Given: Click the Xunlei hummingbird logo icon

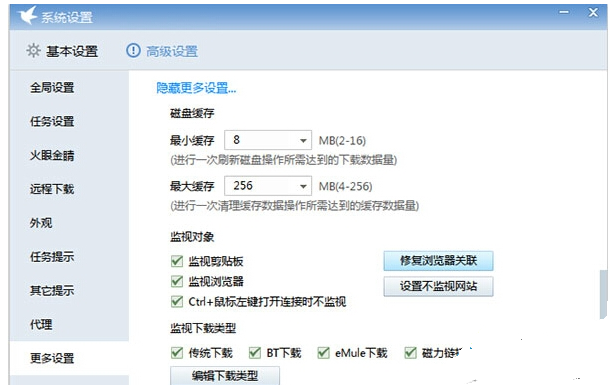Looking at the screenshot, I should pos(27,15).
